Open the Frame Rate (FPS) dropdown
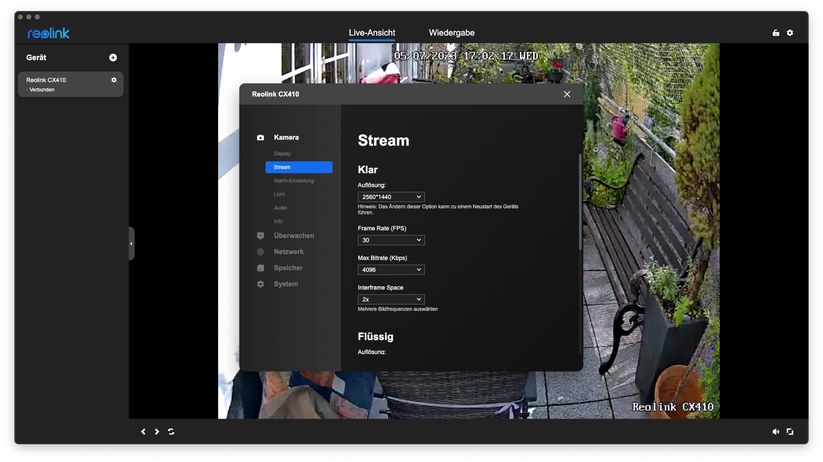The width and height of the screenshot is (823, 462). click(391, 240)
